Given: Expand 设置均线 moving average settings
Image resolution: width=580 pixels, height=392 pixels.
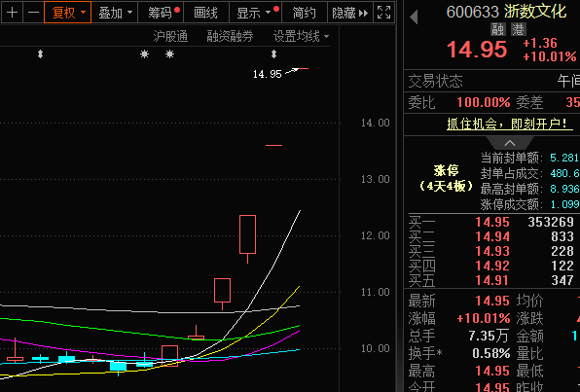Looking at the screenshot, I should pyautogui.click(x=301, y=36).
